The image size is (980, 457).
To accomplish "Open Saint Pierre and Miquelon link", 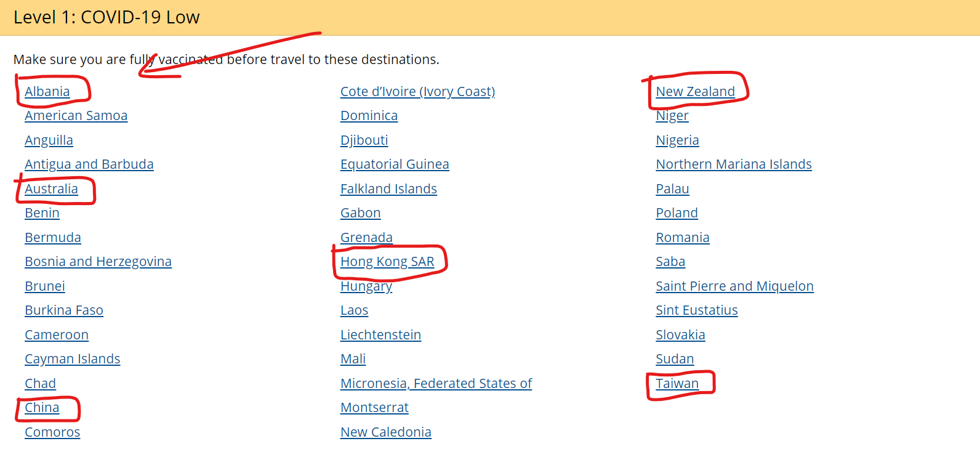I will 734,286.
